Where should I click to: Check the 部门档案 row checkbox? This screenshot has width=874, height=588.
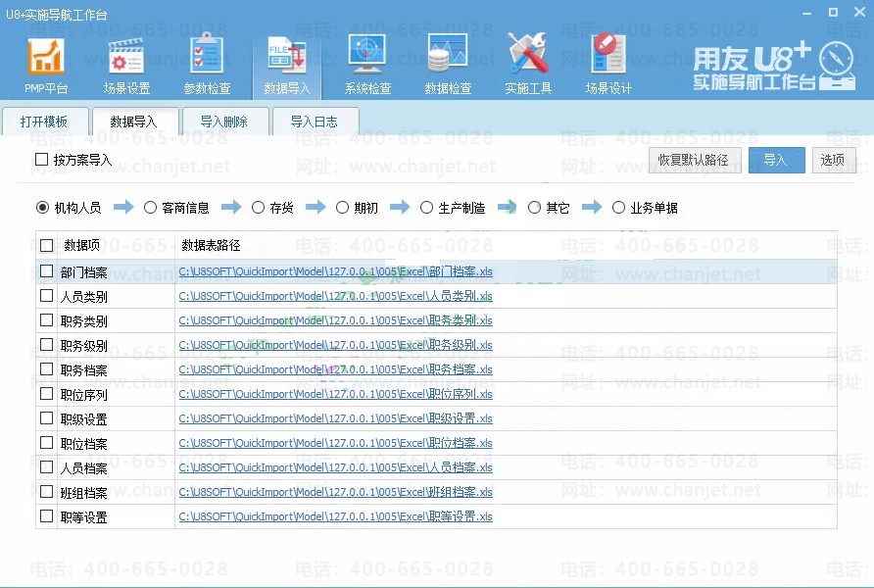(47, 271)
